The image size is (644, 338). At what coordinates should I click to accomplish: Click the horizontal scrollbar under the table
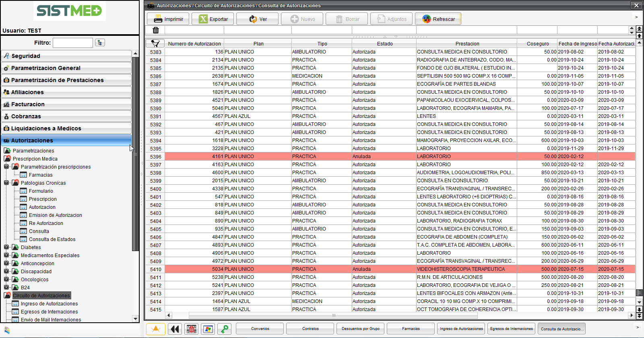334,315
